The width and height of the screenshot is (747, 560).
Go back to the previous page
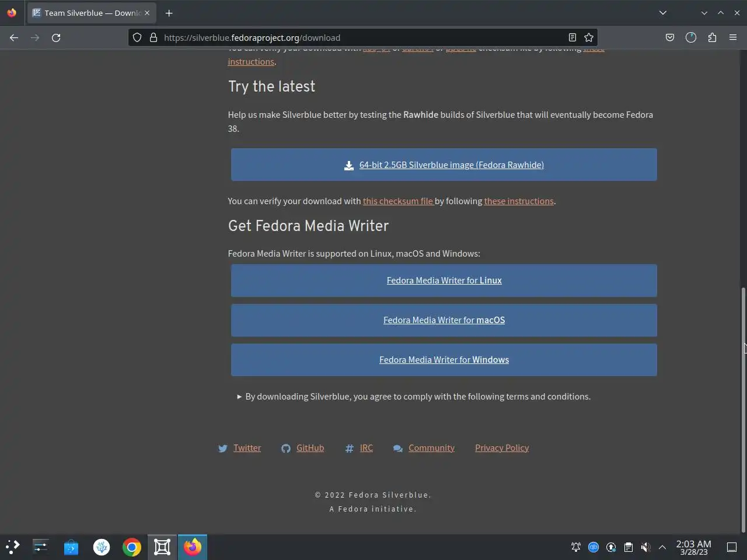(14, 37)
